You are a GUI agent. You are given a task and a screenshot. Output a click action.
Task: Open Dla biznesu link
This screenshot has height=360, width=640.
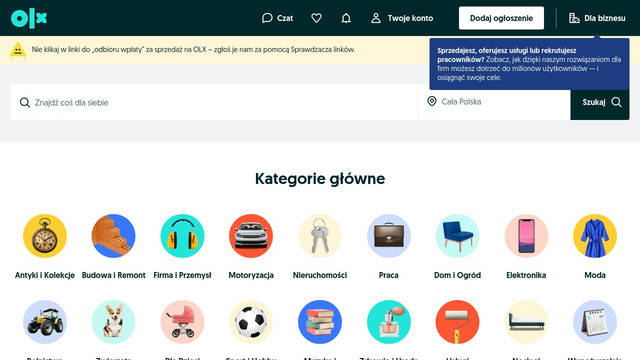[x=597, y=18]
